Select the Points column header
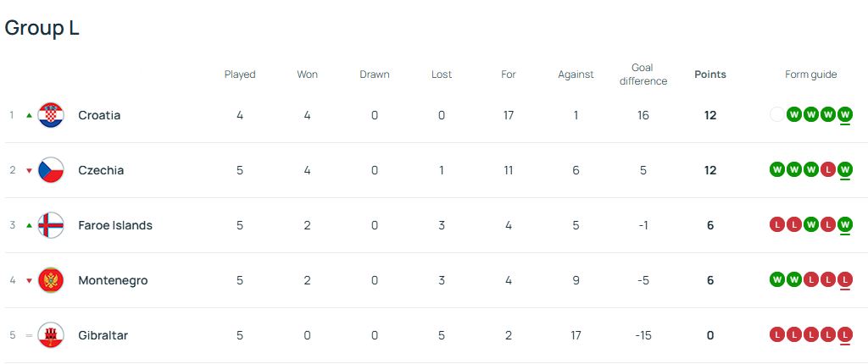The height and width of the screenshot is (364, 868). [710, 74]
